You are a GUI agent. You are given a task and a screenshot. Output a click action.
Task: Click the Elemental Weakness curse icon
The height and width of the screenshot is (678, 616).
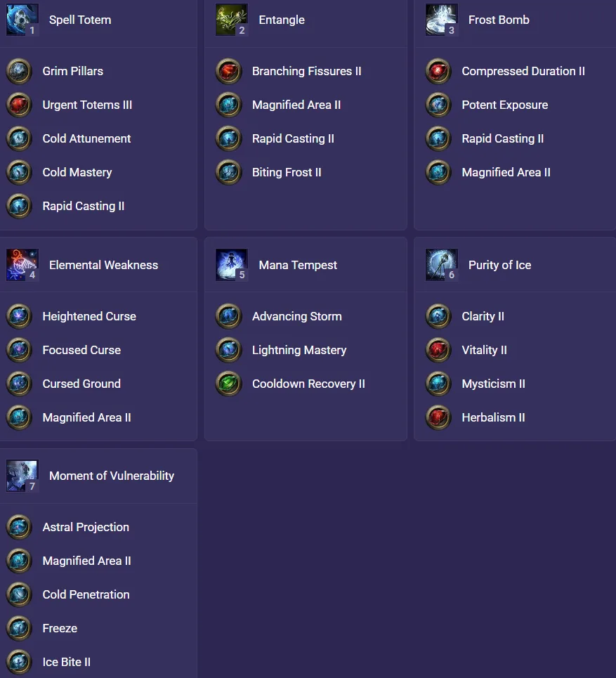tap(22, 265)
